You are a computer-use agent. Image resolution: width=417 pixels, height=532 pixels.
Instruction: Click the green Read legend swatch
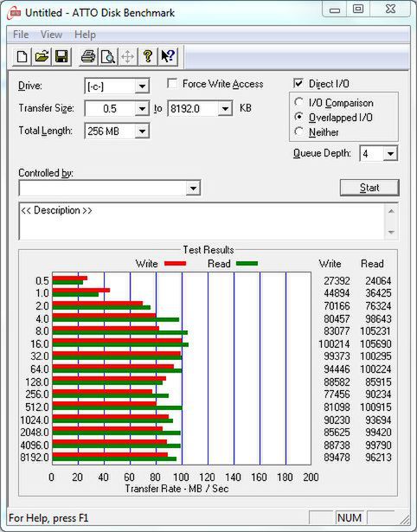point(247,264)
